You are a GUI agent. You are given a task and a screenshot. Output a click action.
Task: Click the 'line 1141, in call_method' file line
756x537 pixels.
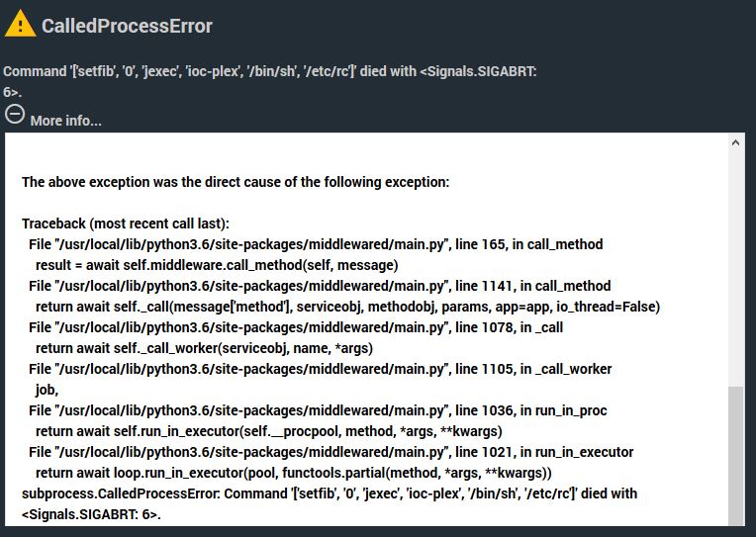point(320,286)
